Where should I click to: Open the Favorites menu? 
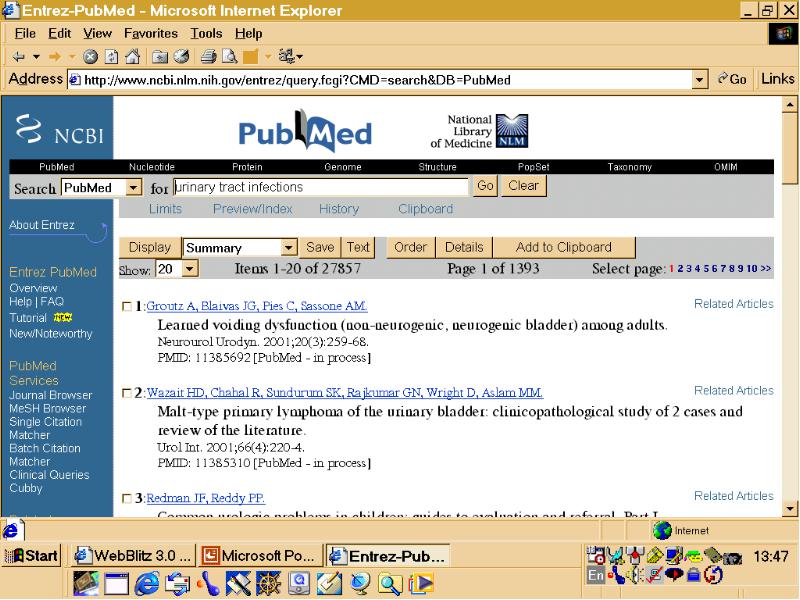pyautogui.click(x=151, y=34)
